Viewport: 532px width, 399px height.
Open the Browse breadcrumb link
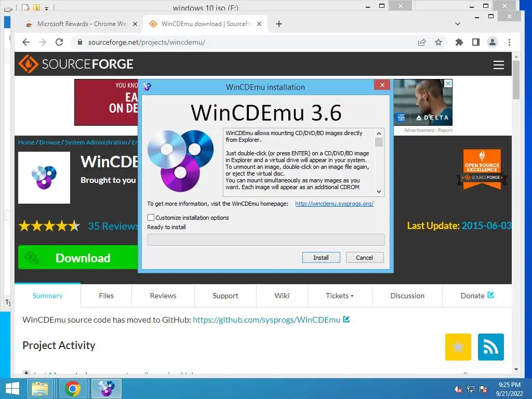coord(49,142)
